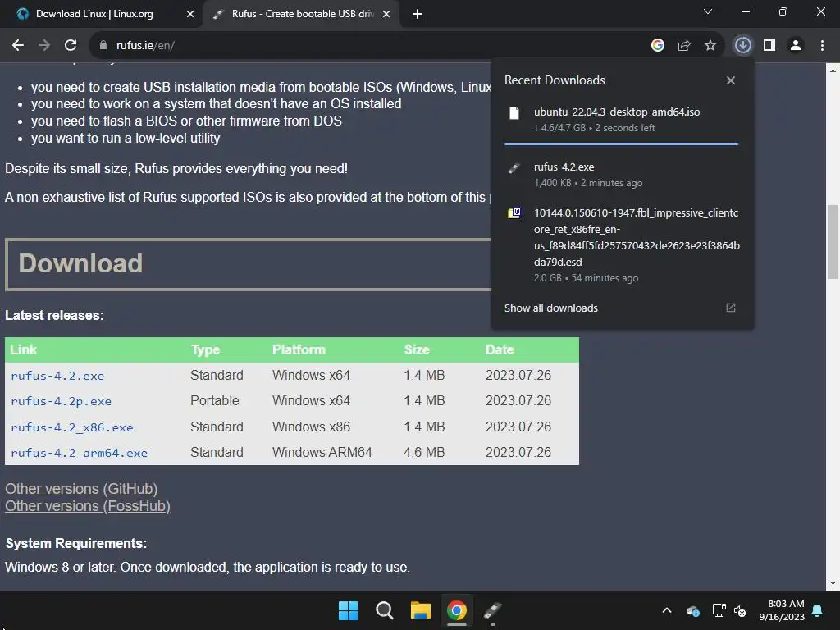This screenshot has height=630, width=840.
Task: Click Show all downloads
Action: tap(550, 308)
